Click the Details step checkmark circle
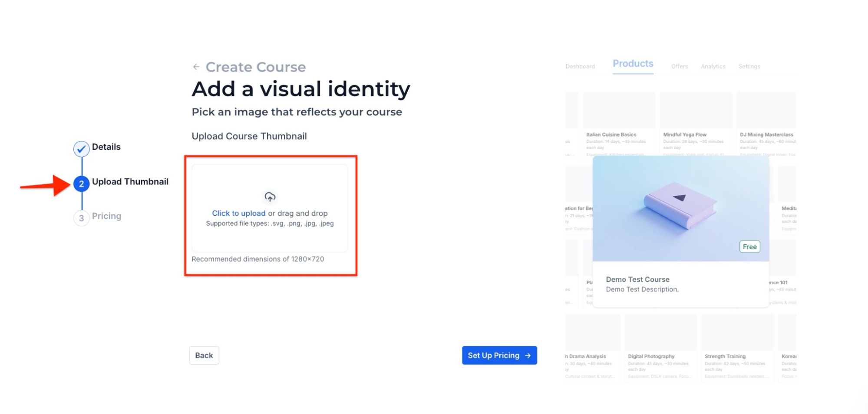 point(81,149)
